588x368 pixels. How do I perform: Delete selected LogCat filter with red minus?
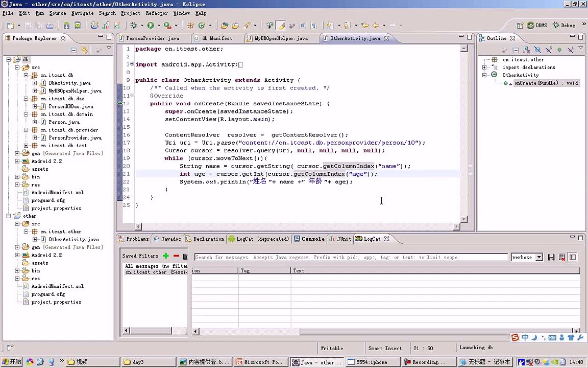coord(176,256)
